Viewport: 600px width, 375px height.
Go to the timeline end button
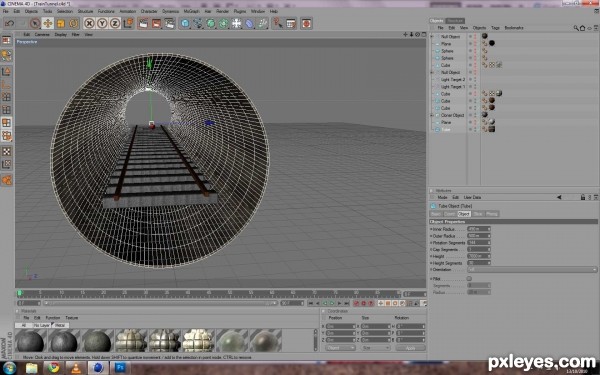point(347,303)
